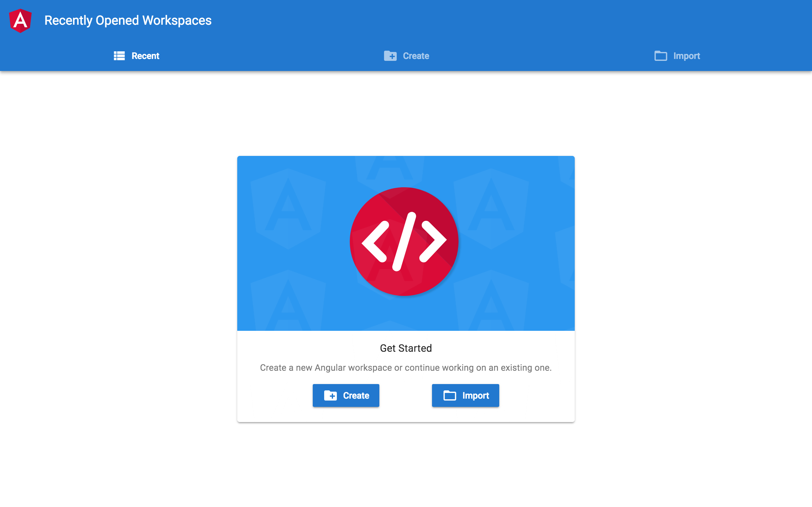Click the list icon beside Recent
Image resolution: width=812 pixels, height=507 pixels.
119,56
